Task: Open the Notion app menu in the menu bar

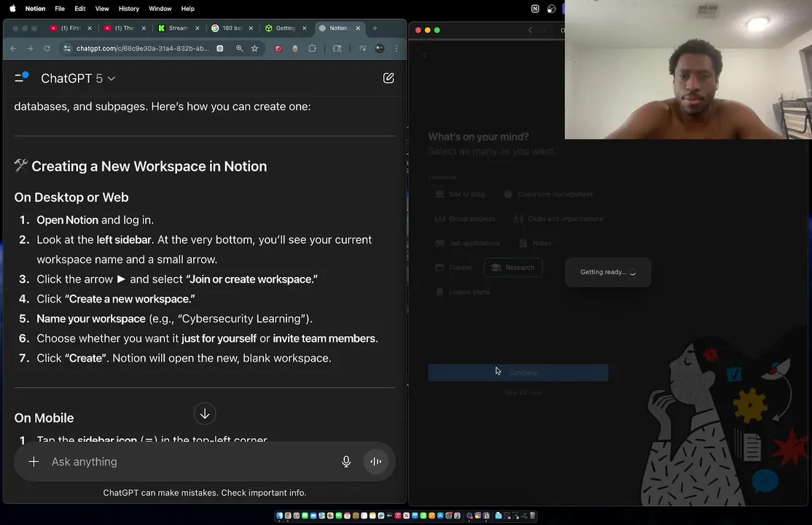Action: [x=35, y=8]
